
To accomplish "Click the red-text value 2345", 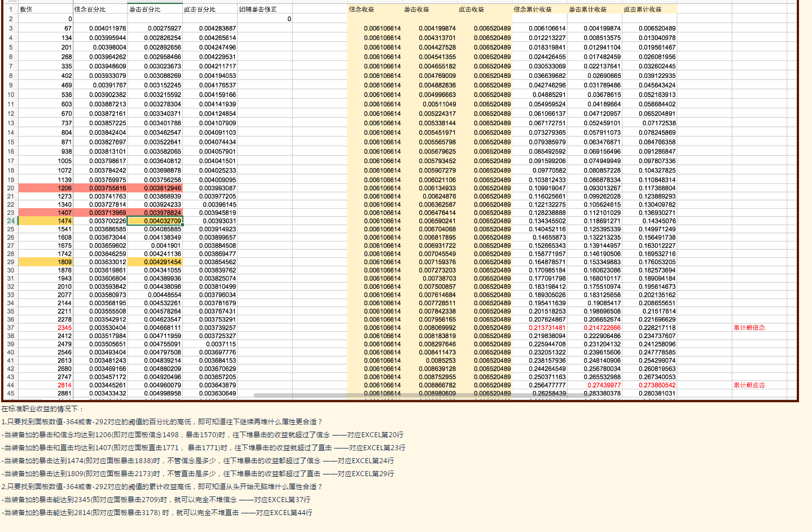I will [x=64, y=327].
